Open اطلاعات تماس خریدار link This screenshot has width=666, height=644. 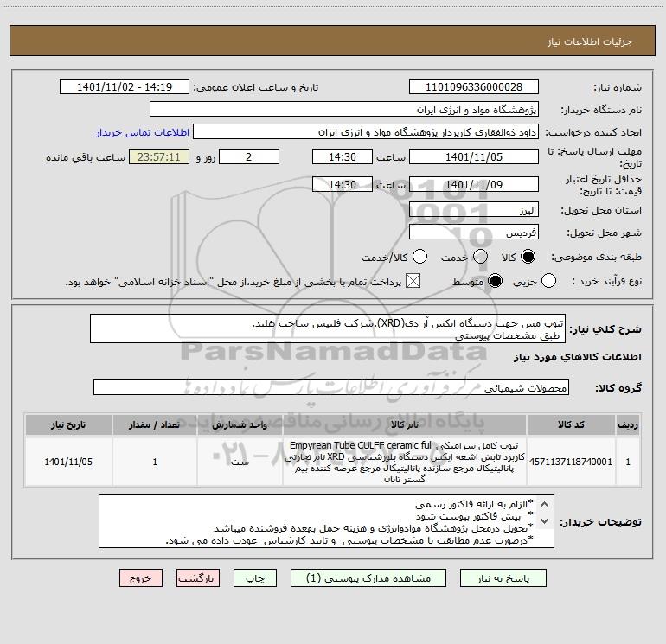[x=143, y=132]
